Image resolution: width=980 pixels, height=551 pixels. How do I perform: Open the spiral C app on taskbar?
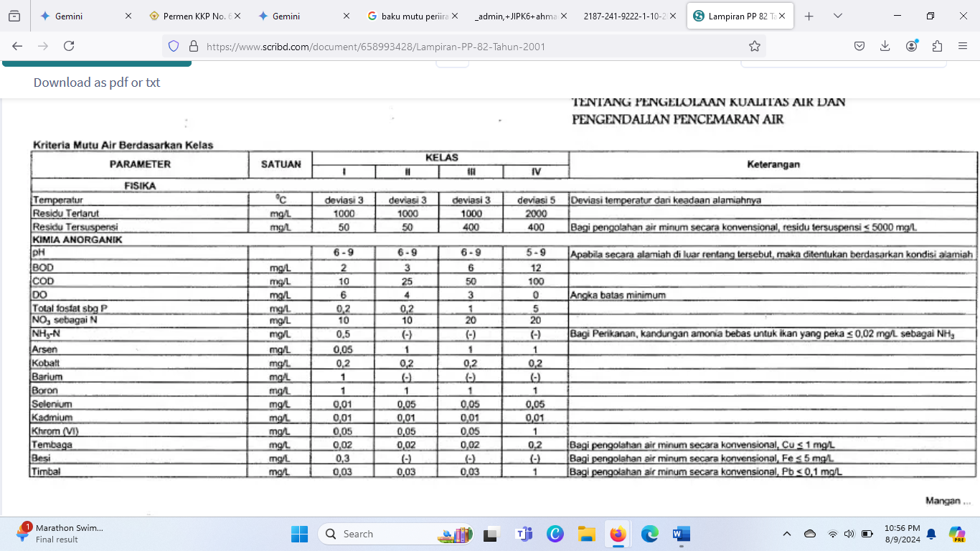click(555, 534)
